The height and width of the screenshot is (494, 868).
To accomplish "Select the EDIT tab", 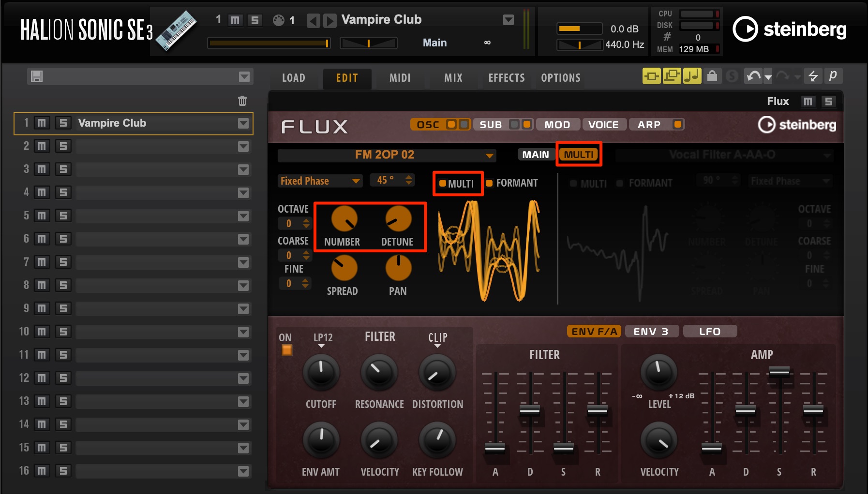I will pos(347,78).
